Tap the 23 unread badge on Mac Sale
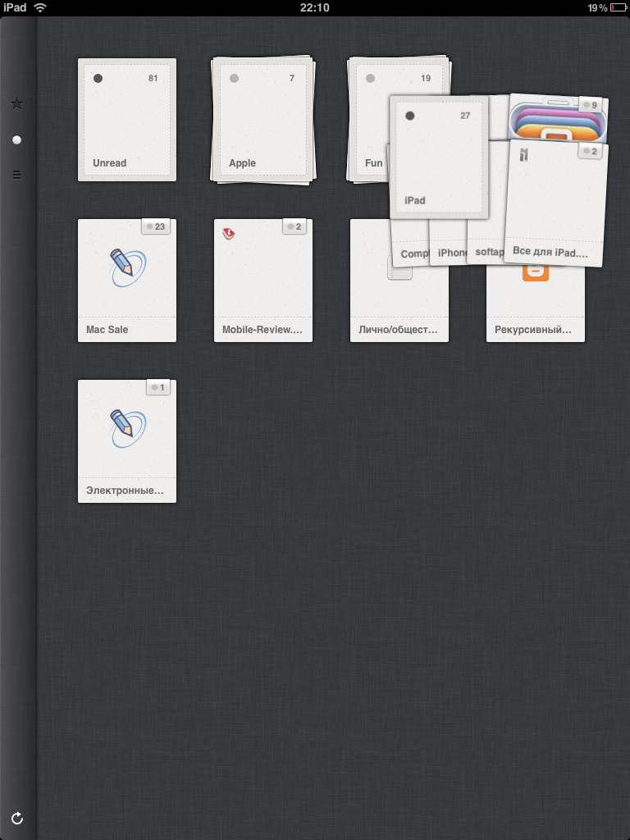The height and width of the screenshot is (840, 630). (x=156, y=226)
